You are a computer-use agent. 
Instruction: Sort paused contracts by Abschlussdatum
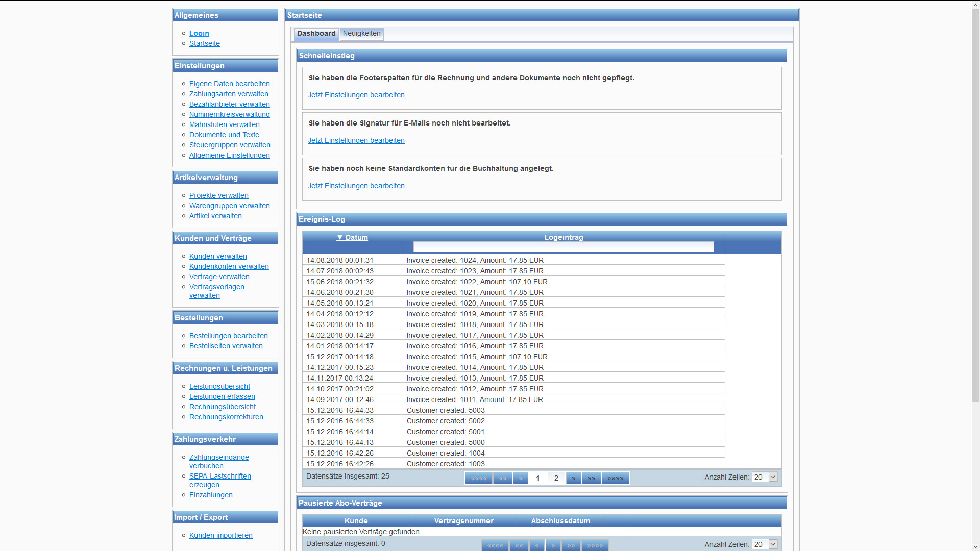pyautogui.click(x=560, y=521)
